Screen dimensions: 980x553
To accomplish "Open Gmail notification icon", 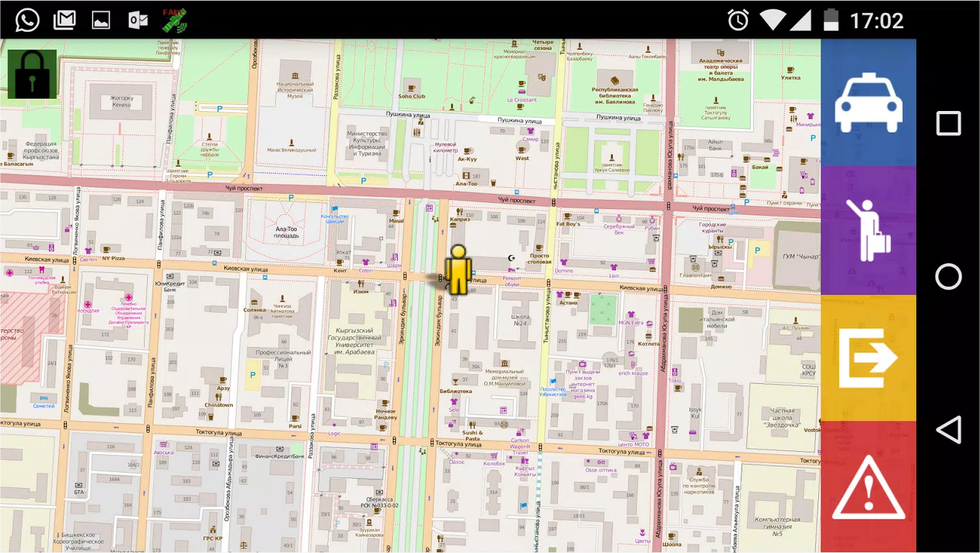I will 64,20.
